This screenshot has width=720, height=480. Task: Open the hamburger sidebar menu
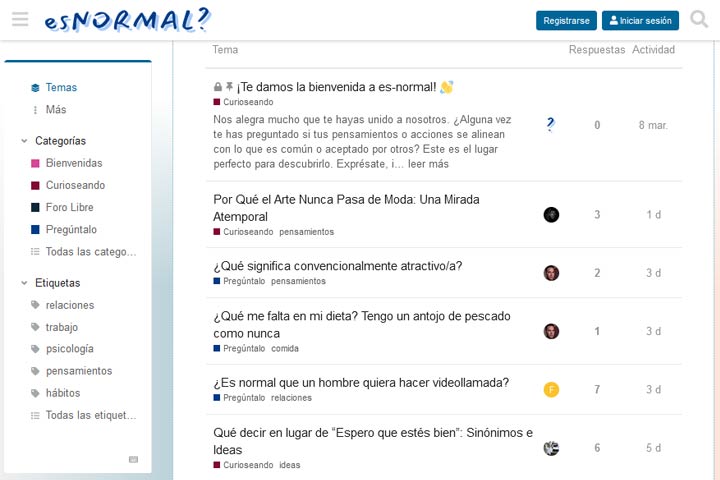click(x=20, y=20)
